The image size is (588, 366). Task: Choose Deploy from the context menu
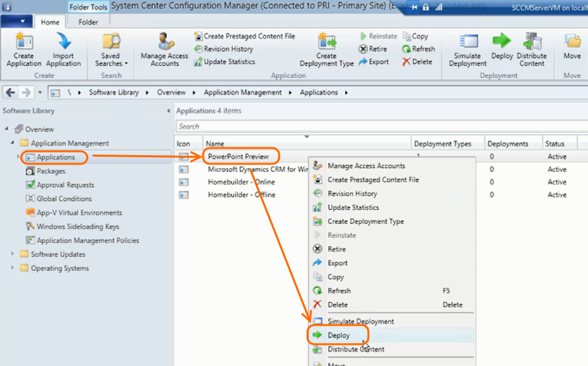[x=339, y=335]
